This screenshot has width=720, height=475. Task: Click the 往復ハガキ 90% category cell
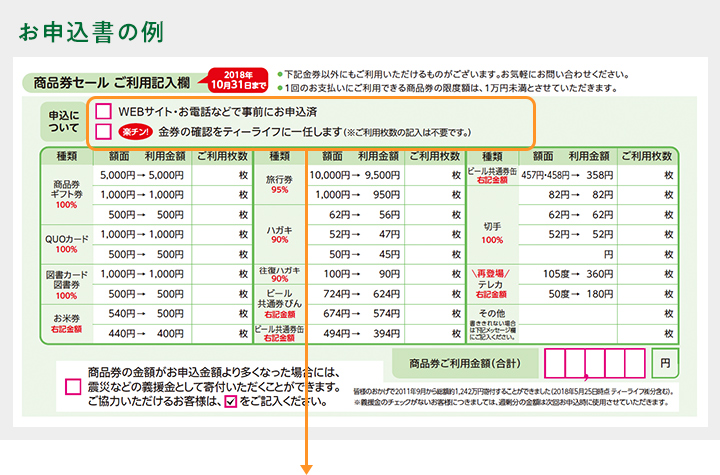coord(280,274)
